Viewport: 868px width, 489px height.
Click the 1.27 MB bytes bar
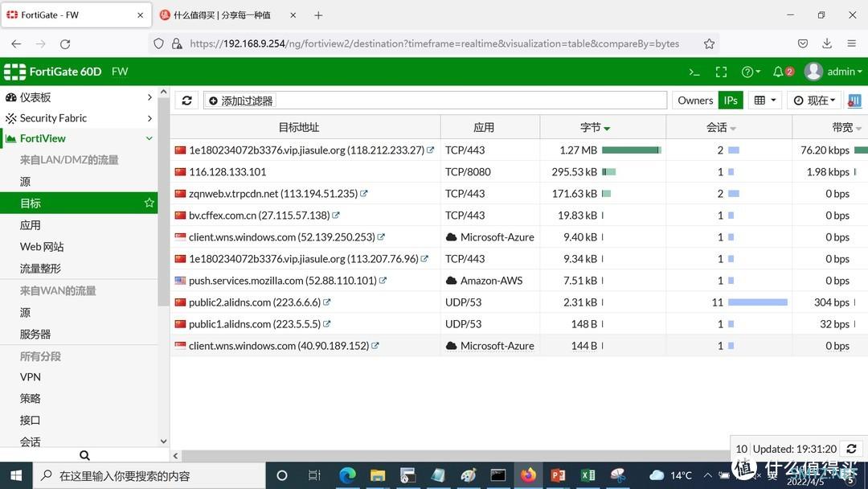coord(632,150)
